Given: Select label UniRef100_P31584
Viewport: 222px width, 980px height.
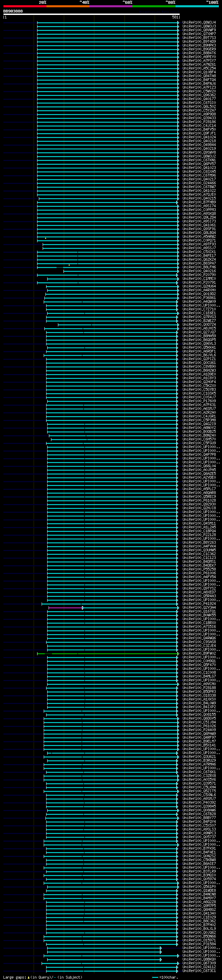Looking at the screenshot, I should 199,944.
